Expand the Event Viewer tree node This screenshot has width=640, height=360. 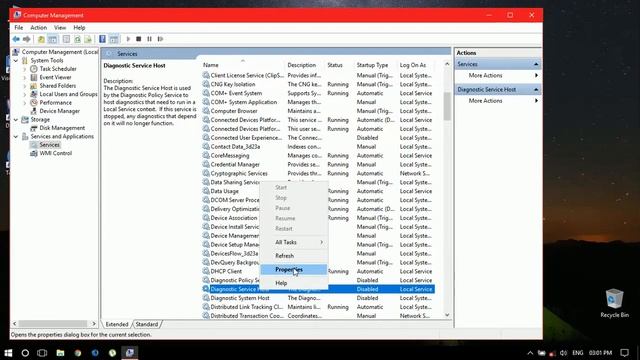(x=24, y=78)
